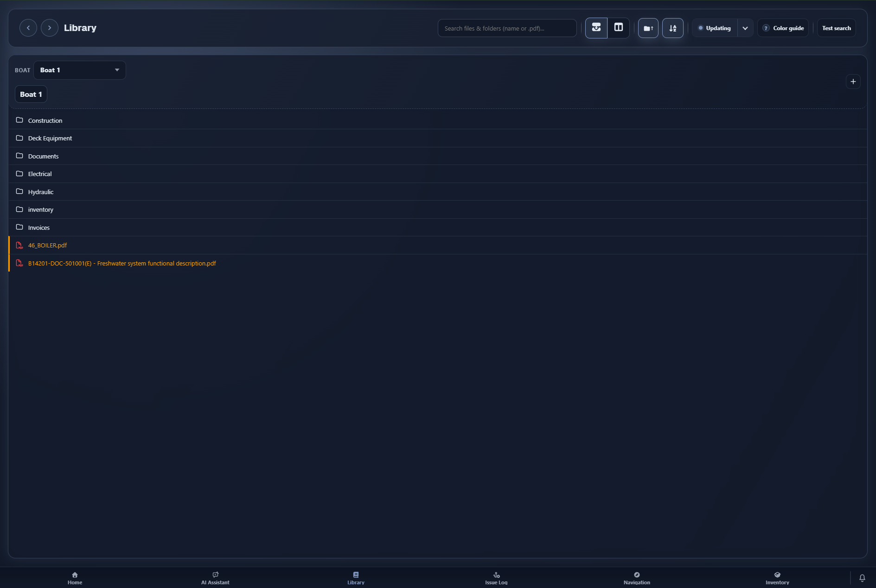The image size is (876, 588).
Task: Click the folder upload icon
Action: [x=648, y=28]
